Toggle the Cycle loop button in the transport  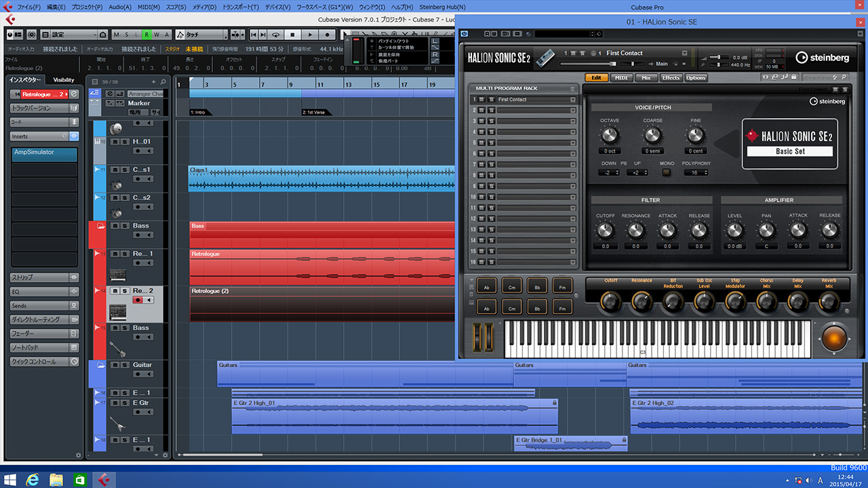pyautogui.click(x=275, y=35)
